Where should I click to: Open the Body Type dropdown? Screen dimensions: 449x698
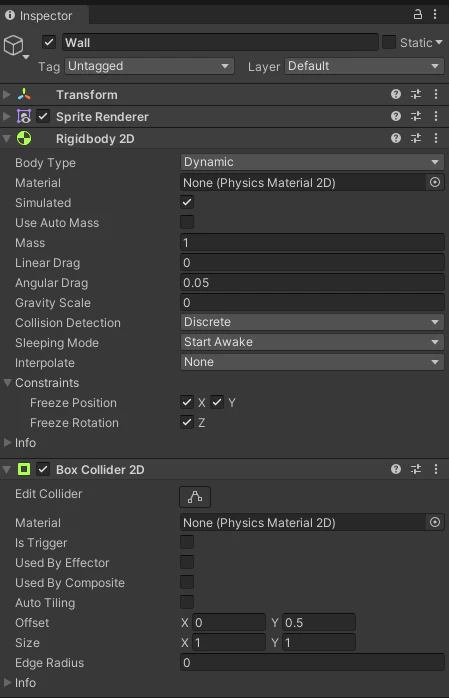click(312, 162)
